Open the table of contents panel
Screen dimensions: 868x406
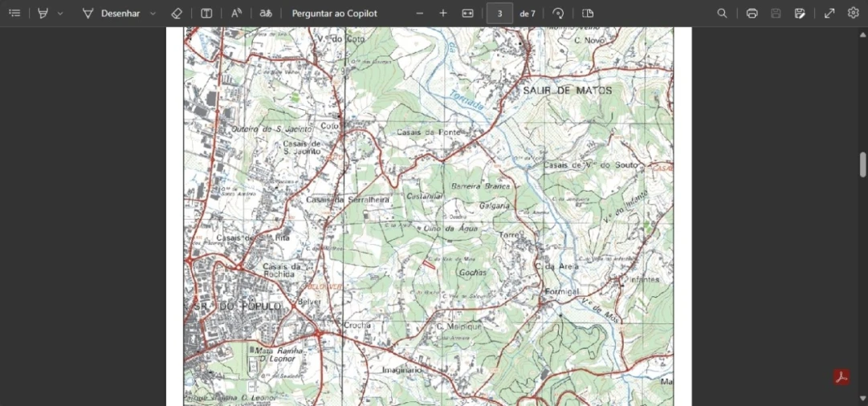14,14
